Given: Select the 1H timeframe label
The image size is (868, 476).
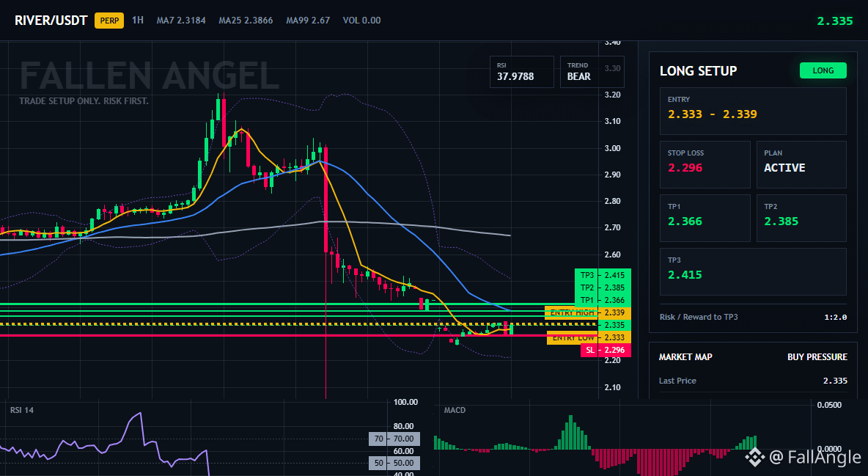Looking at the screenshot, I should [137, 20].
